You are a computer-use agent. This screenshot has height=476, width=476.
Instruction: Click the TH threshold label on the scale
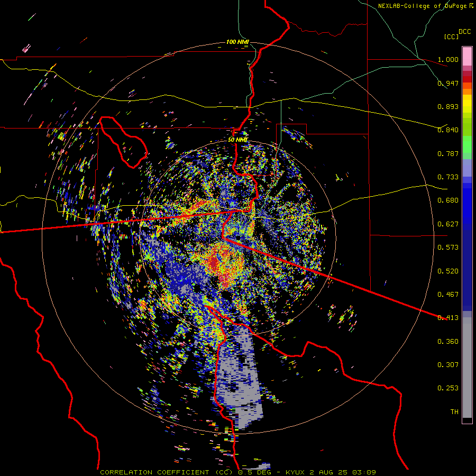pos(454,412)
